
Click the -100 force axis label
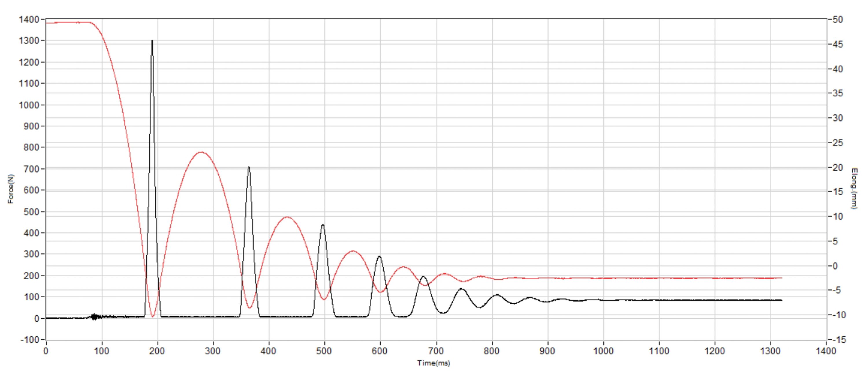pyautogui.click(x=30, y=340)
